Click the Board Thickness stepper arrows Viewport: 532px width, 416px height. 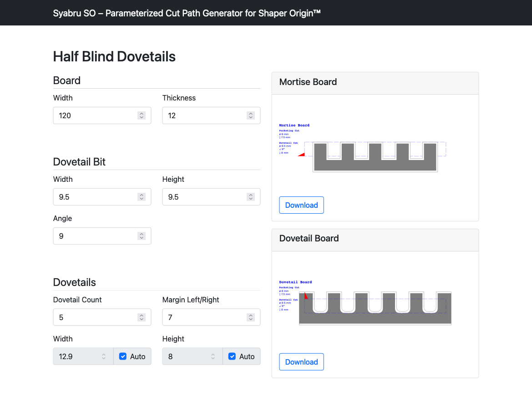tap(251, 115)
